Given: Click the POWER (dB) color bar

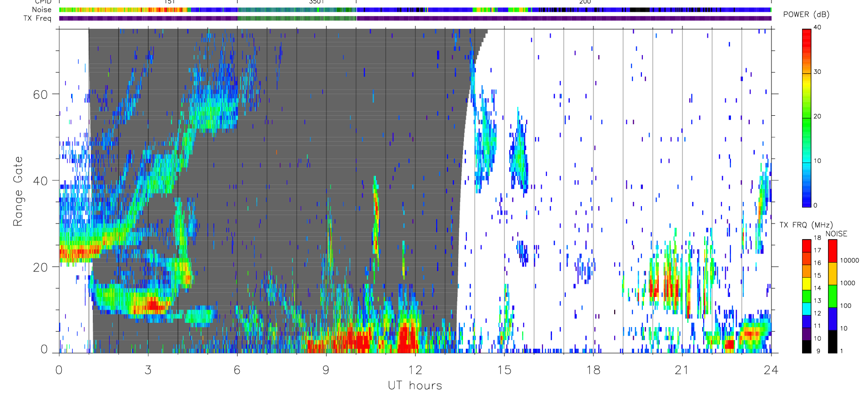Looking at the screenshot, I should pos(806,118).
